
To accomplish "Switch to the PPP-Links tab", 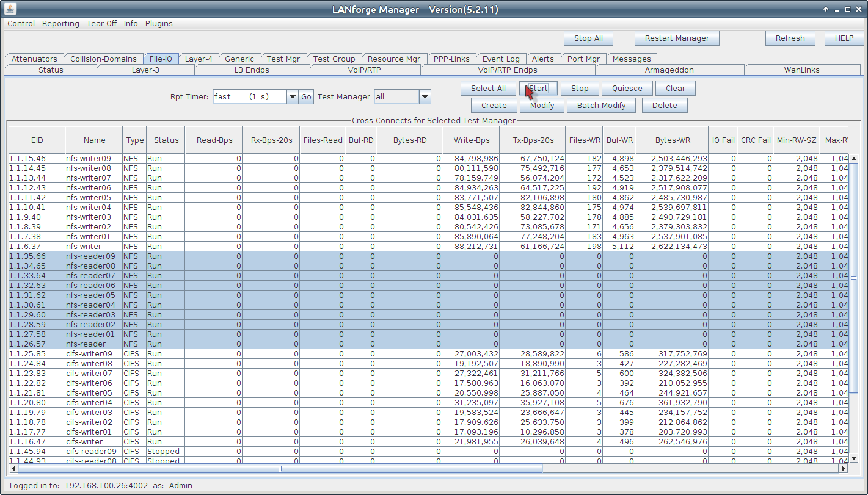I will (451, 59).
